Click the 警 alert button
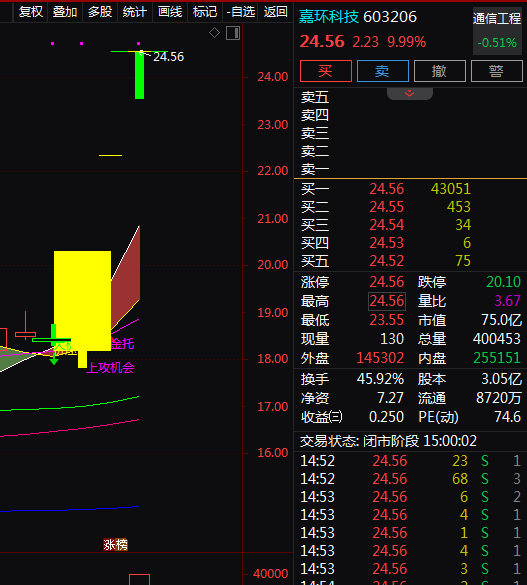 [x=497, y=71]
